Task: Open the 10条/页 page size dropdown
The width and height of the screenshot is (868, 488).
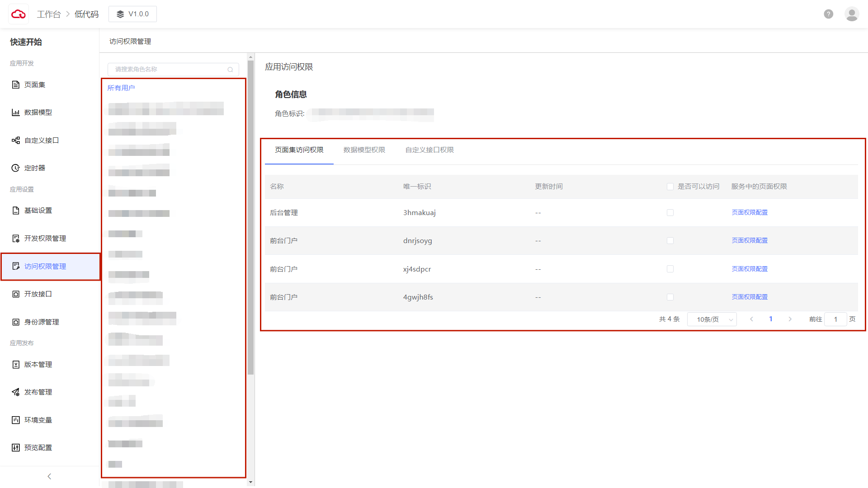Action: click(x=712, y=319)
